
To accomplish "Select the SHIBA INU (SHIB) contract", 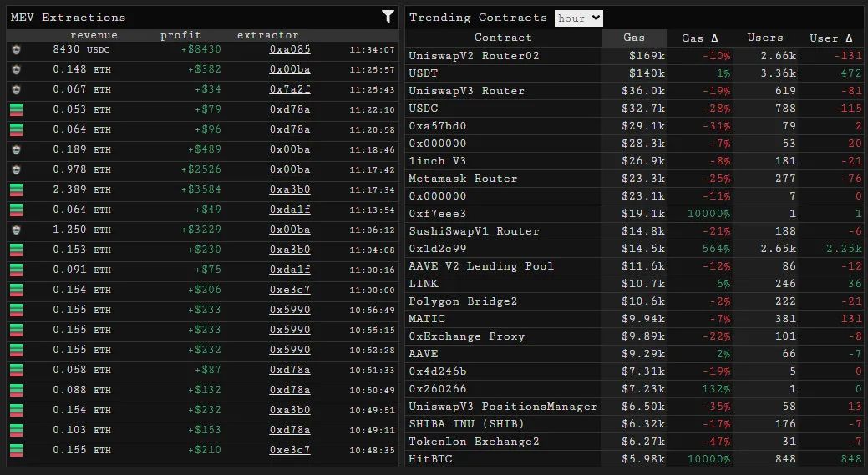I will pos(468,424).
